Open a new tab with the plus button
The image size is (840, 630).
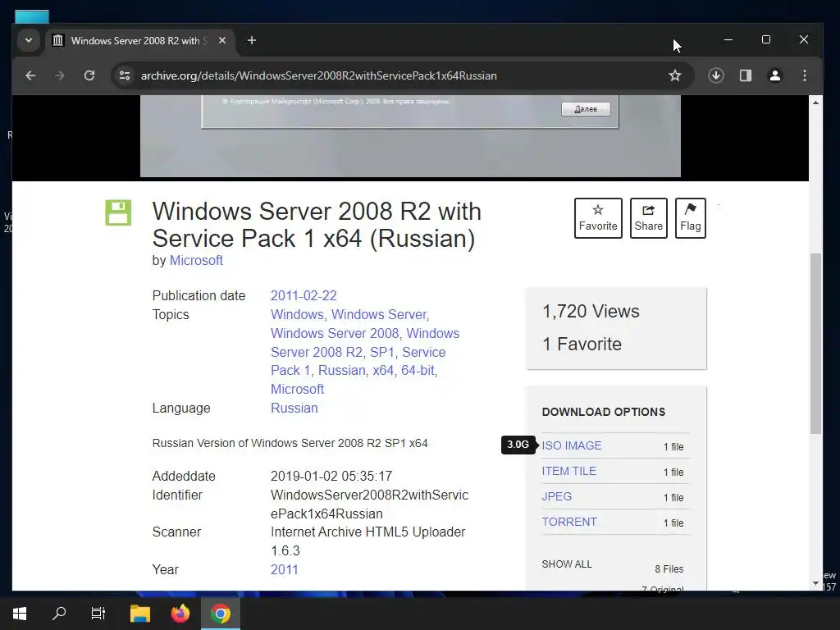[252, 40]
